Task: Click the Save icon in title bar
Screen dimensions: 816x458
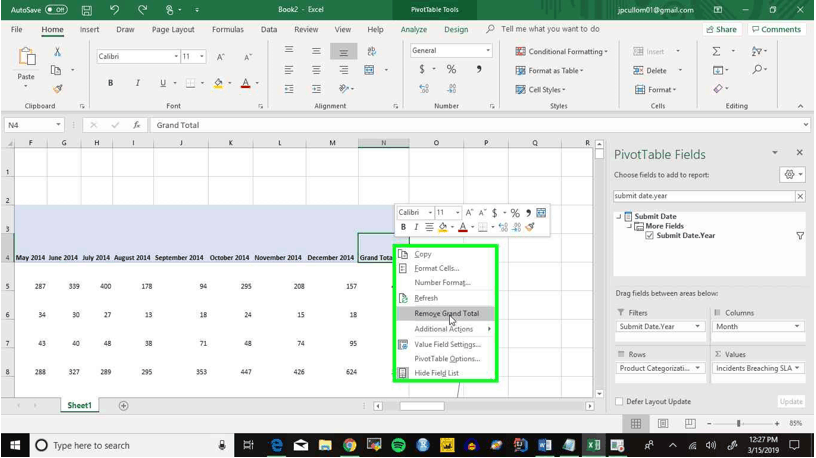Action: [87, 10]
